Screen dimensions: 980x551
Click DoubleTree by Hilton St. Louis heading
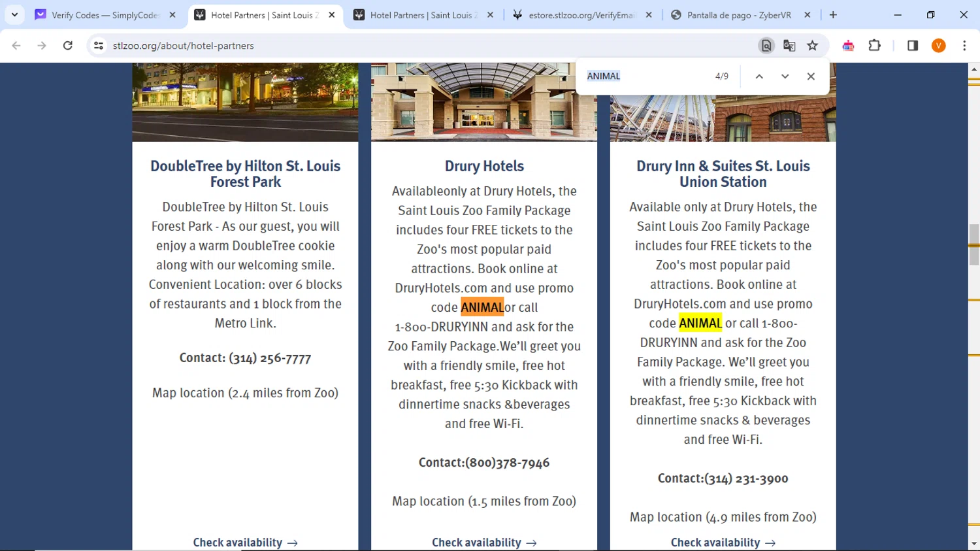245,174
